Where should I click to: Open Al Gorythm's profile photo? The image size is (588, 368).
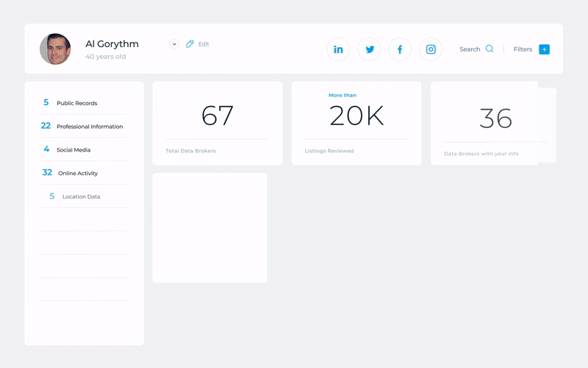pos(56,49)
